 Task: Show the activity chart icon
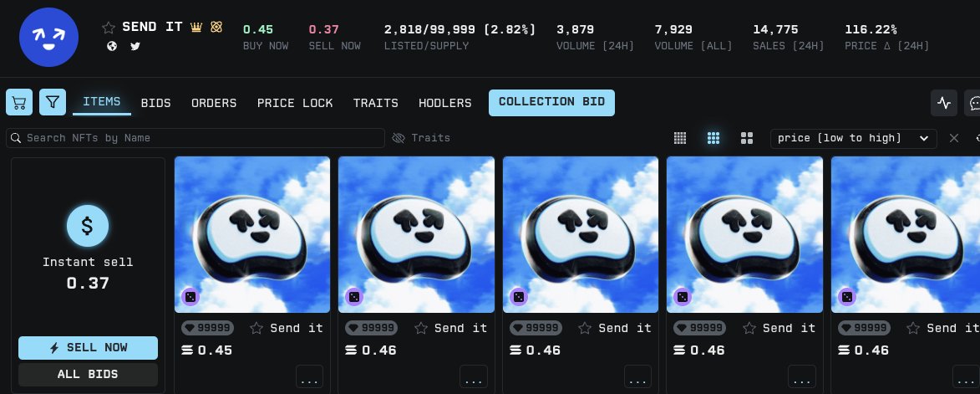[x=944, y=103]
